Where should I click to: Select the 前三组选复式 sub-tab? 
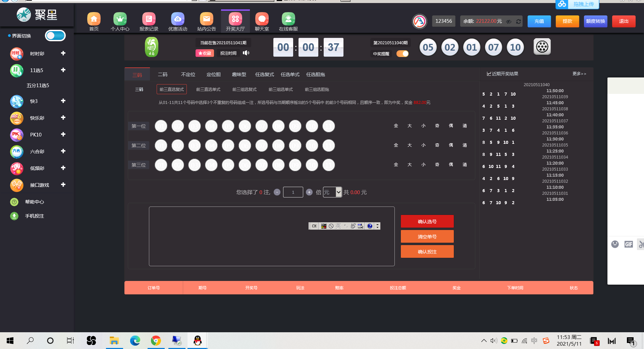(244, 90)
